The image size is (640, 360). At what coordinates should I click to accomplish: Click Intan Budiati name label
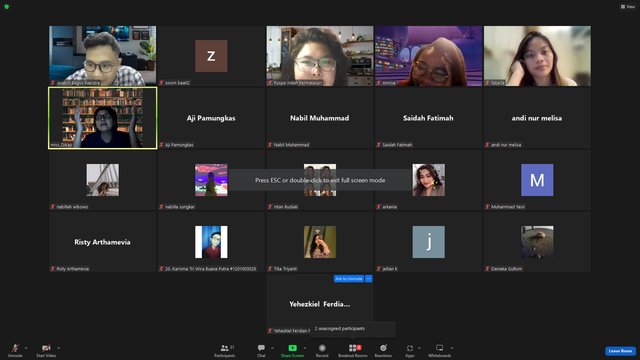point(285,207)
